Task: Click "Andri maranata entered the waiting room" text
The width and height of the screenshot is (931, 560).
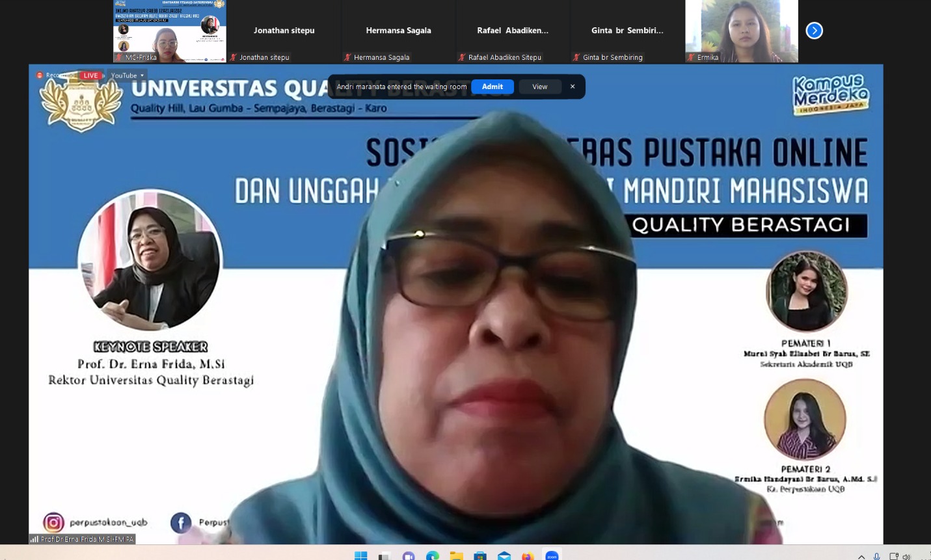Action: tap(401, 87)
